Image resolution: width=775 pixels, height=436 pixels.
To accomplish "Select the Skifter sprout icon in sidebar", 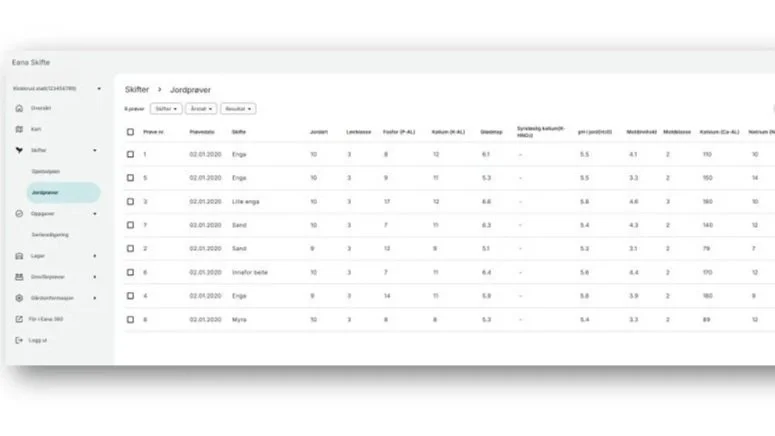I will [19, 150].
